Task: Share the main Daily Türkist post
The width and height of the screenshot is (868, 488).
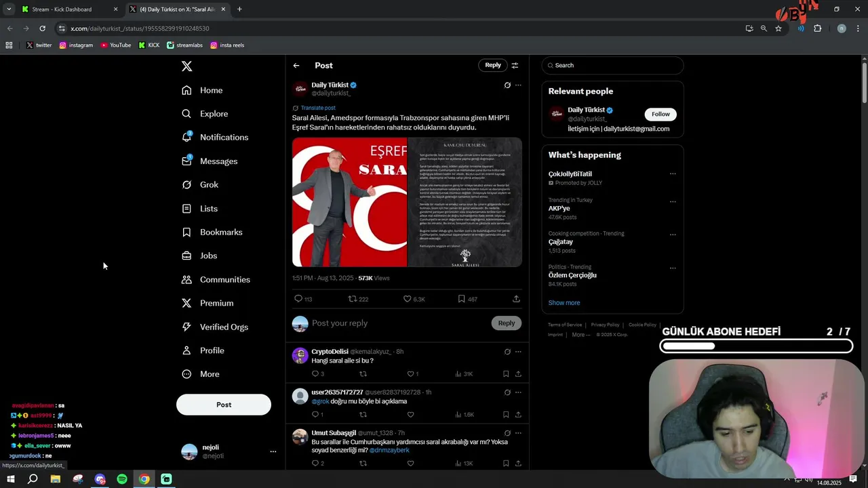Action: pyautogui.click(x=516, y=299)
